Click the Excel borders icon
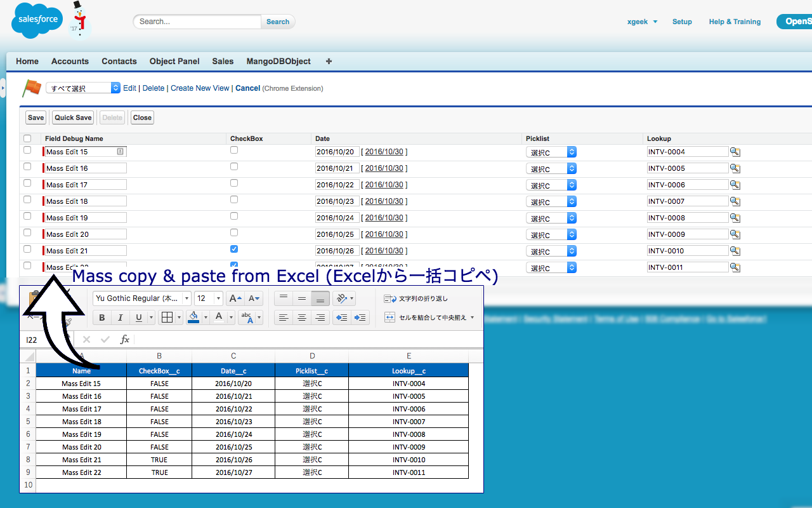The image size is (812, 508). 167,317
